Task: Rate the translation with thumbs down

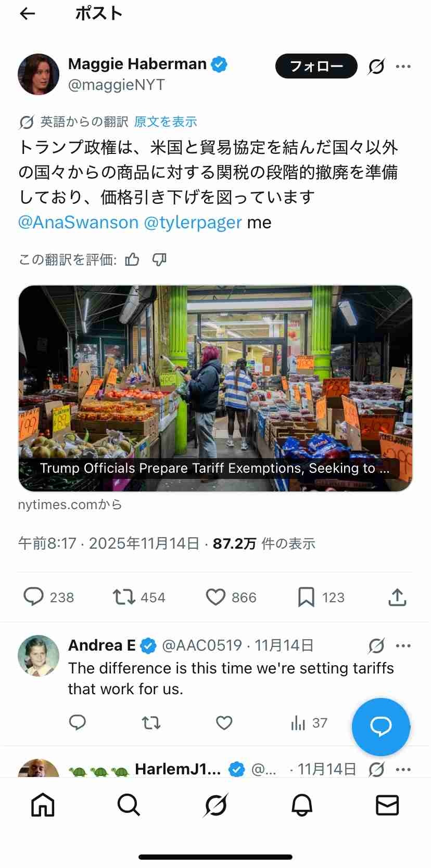Action: (x=159, y=259)
